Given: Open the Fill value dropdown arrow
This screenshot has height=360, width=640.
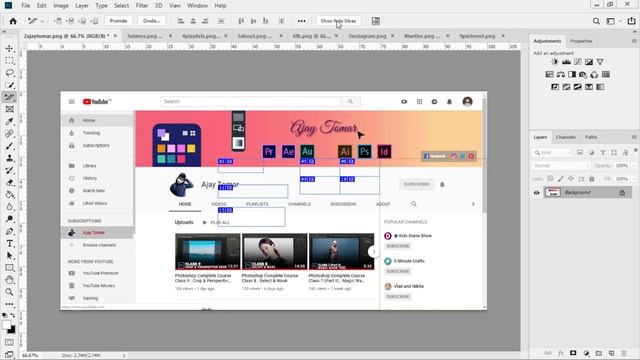Looking at the screenshot, I should (x=633, y=179).
